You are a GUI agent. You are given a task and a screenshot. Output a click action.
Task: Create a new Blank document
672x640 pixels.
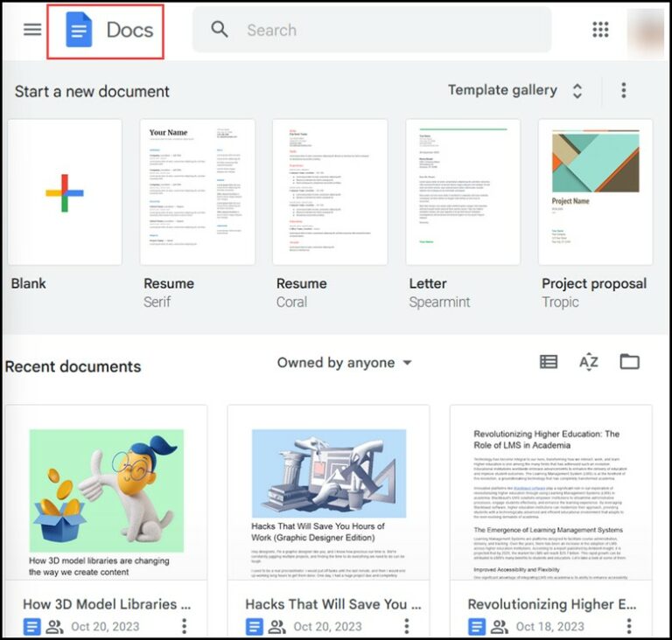pyautogui.click(x=65, y=192)
